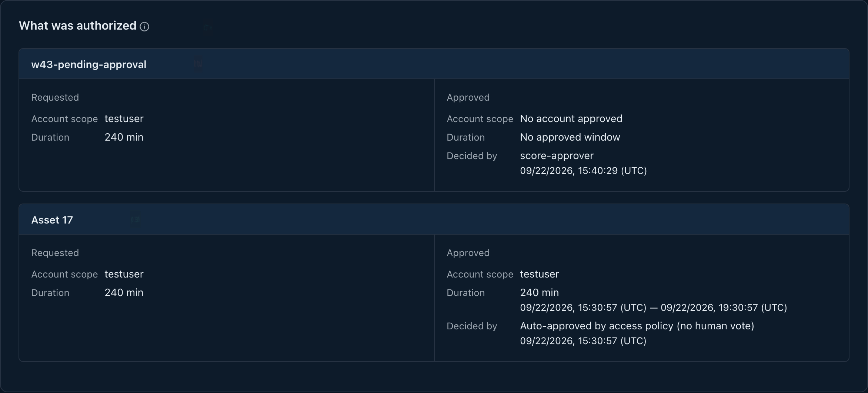868x393 pixels.
Task: Click Requested label in w43-pending-approval card
Action: point(55,97)
